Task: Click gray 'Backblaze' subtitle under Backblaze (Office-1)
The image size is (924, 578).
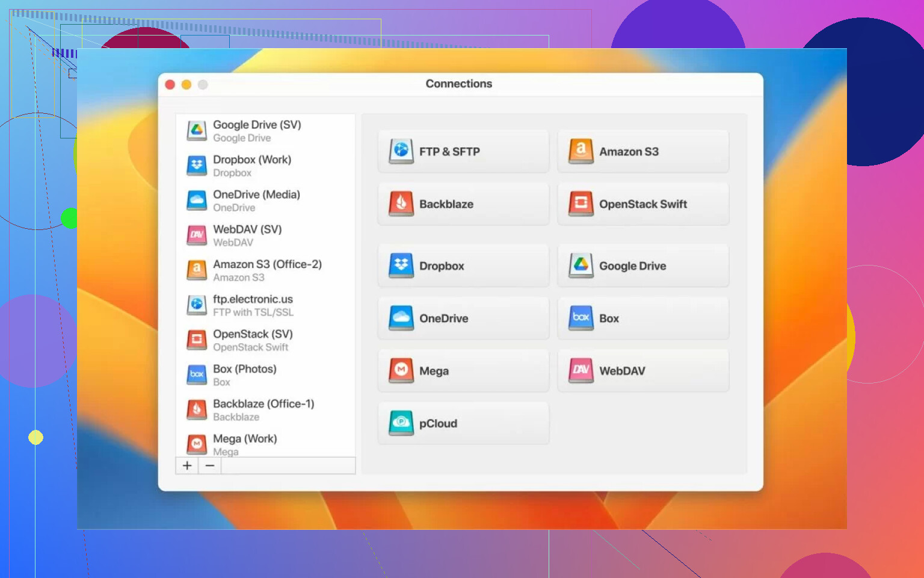Action: [236, 417]
